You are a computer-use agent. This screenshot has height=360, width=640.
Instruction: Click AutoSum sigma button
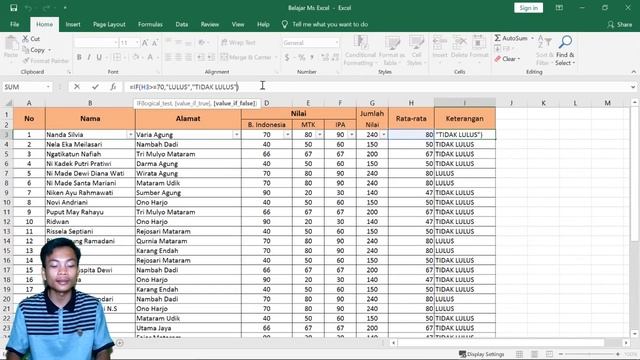511,38
